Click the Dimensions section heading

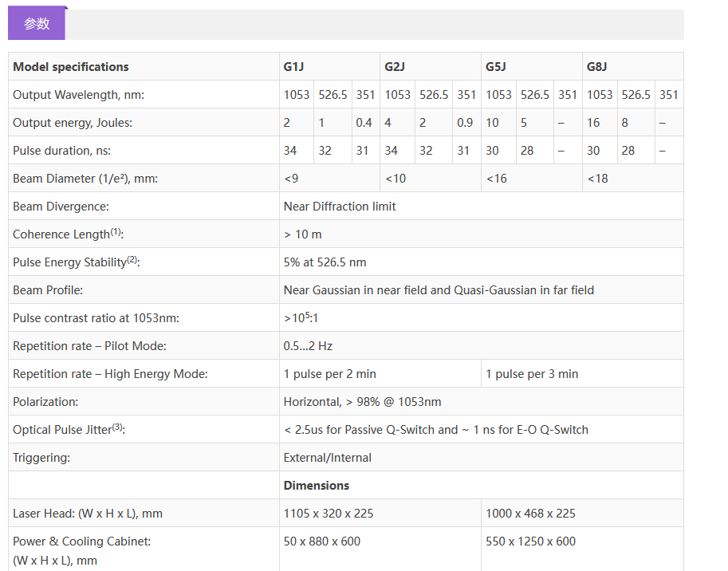pyautogui.click(x=317, y=486)
